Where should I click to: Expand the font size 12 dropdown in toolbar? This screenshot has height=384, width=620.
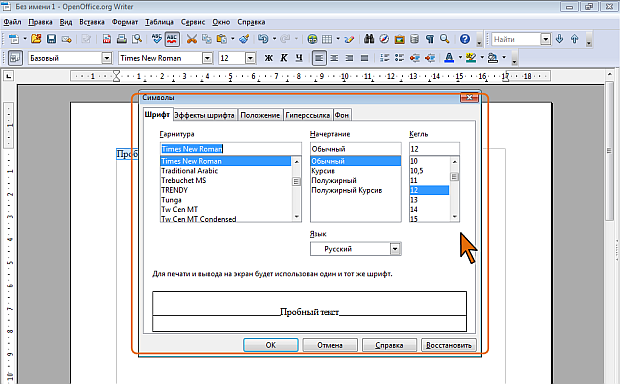[x=250, y=59]
